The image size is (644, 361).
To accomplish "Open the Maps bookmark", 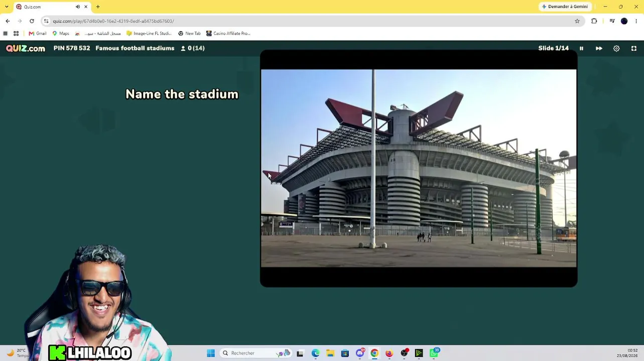I will (x=61, y=34).
